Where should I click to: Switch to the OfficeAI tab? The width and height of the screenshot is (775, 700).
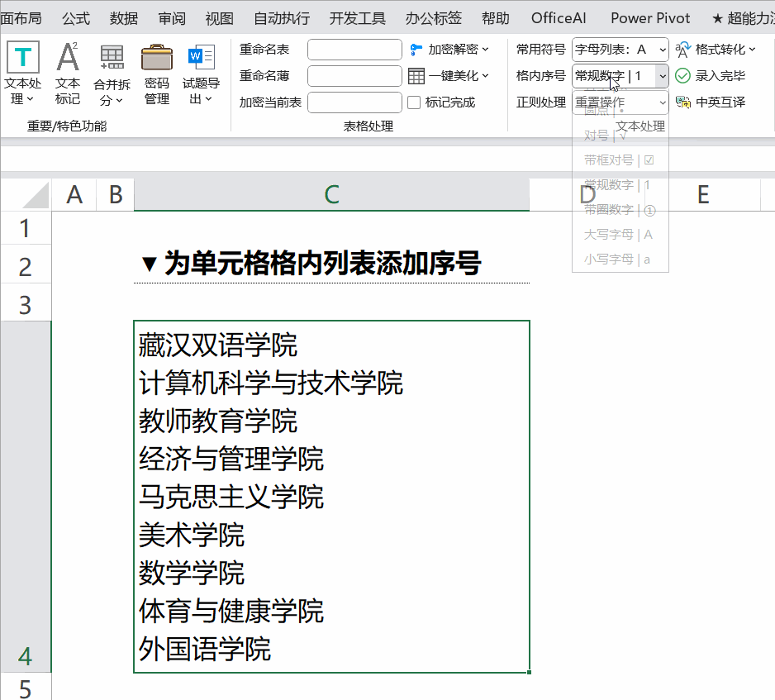pos(559,18)
